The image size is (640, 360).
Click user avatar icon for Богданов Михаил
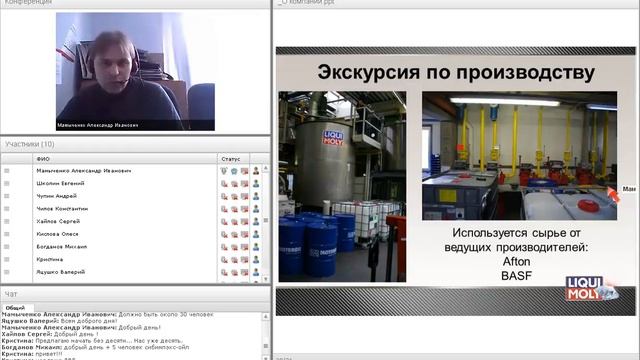pos(256,247)
